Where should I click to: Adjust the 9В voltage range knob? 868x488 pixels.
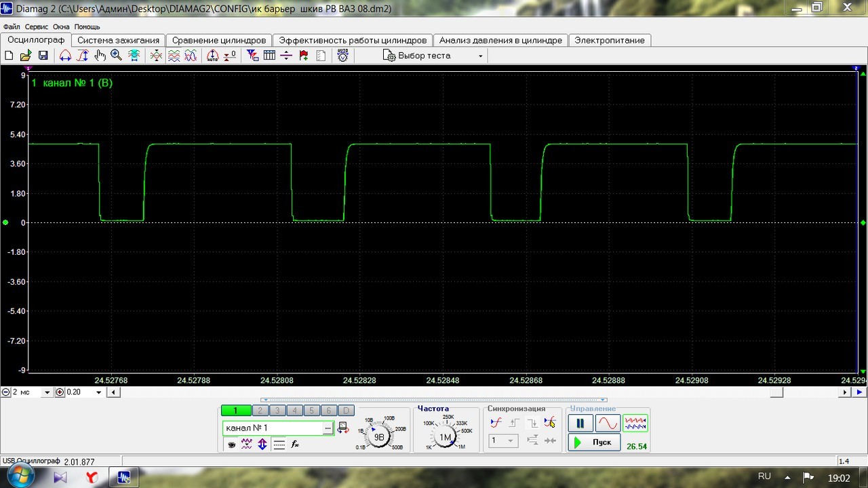click(x=379, y=436)
